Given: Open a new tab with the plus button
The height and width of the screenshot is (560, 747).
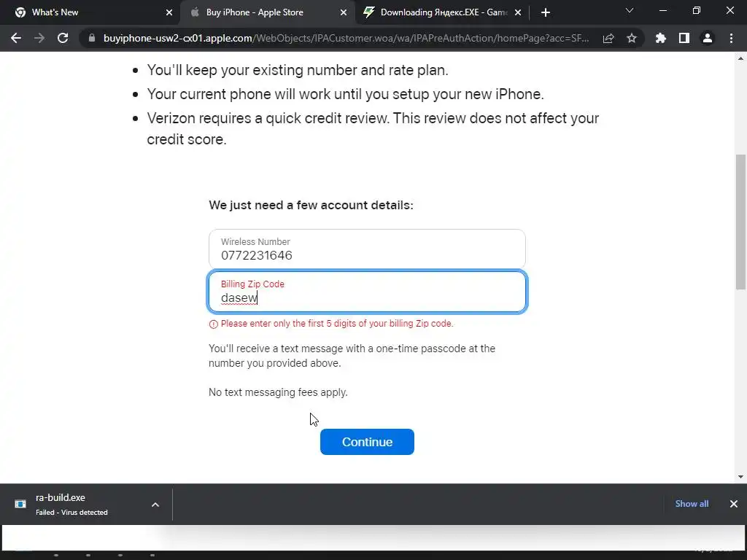Looking at the screenshot, I should coord(546,12).
